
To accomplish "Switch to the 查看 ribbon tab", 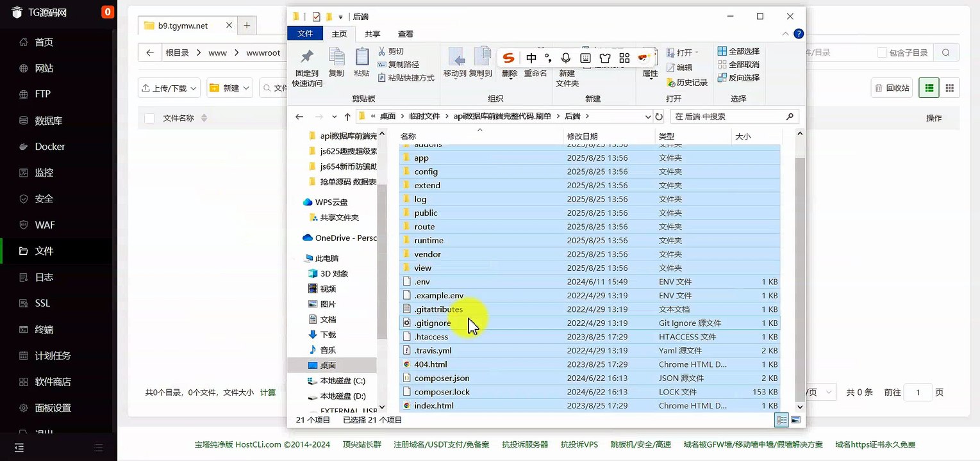I will [x=406, y=34].
